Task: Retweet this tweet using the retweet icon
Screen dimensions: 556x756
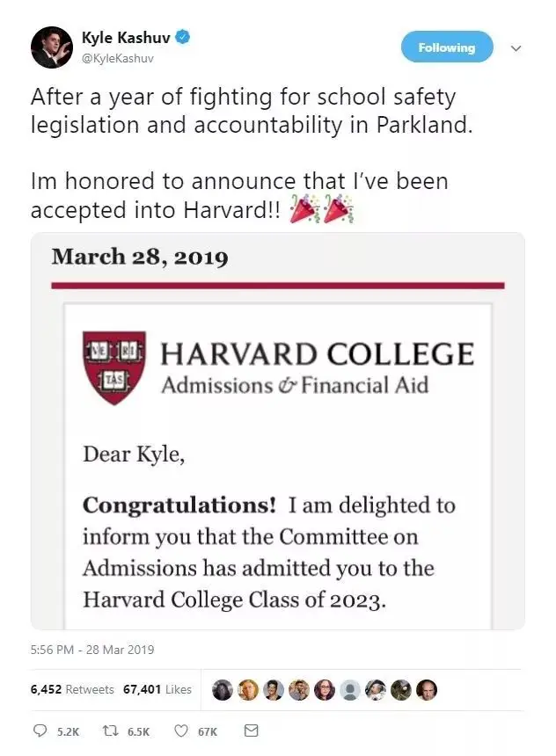Action: click(109, 731)
